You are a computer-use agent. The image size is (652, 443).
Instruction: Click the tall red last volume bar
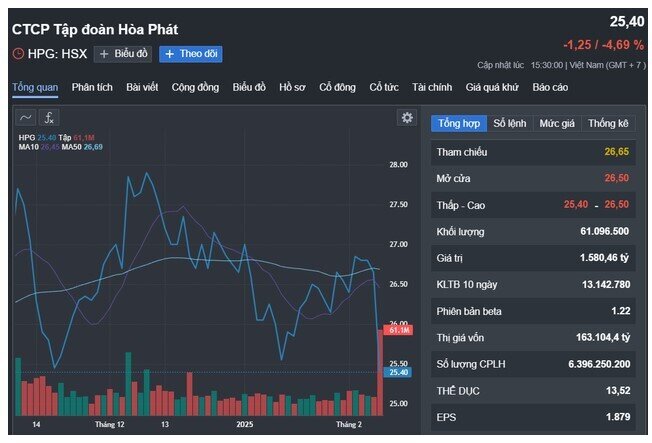coord(380,373)
